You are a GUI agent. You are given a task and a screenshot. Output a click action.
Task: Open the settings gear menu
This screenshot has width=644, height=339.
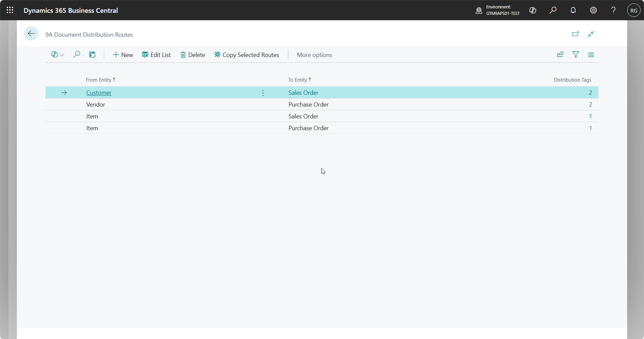[x=593, y=10]
